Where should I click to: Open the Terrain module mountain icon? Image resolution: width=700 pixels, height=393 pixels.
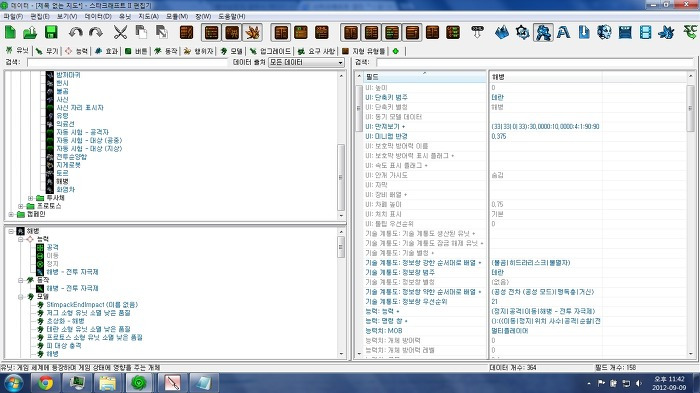tap(502, 33)
